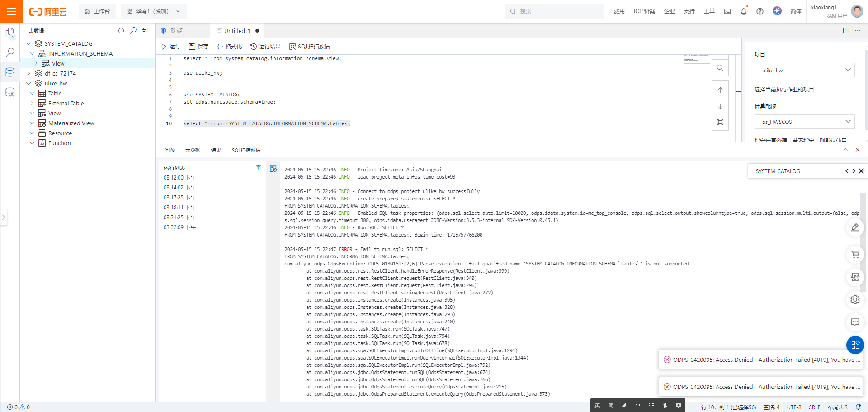This screenshot has width=868, height=412.
Task: Open the 工作台 workbench button
Action: click(x=97, y=11)
